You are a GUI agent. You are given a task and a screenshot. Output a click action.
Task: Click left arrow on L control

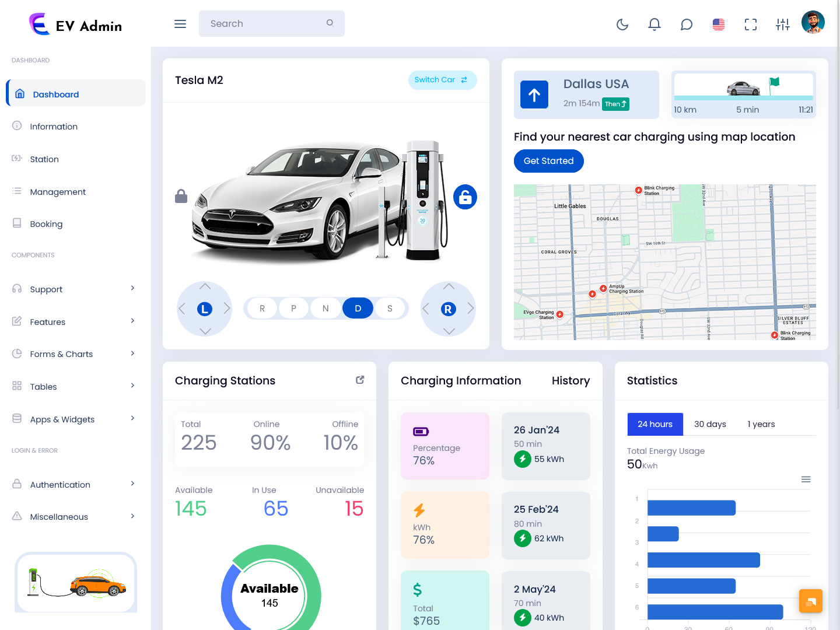point(182,309)
